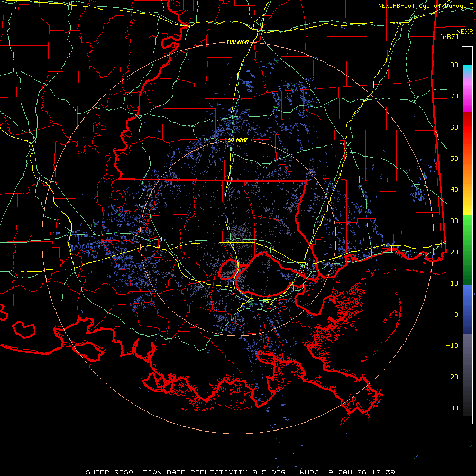Click the -10 value on the dBZ scale
Screen dimensions: 476x476
[x=452, y=346]
